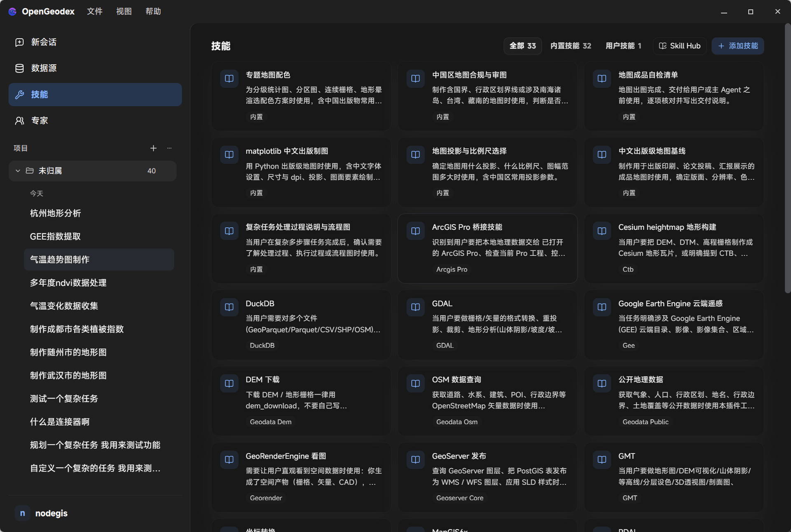This screenshot has height=532, width=791.
Task: Go to 数据源 page
Action: click(95, 68)
